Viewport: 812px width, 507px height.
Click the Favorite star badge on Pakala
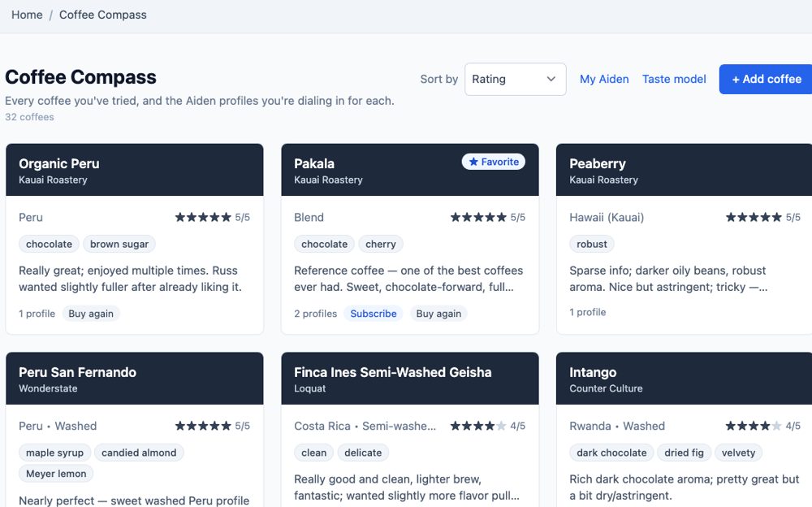coord(494,162)
